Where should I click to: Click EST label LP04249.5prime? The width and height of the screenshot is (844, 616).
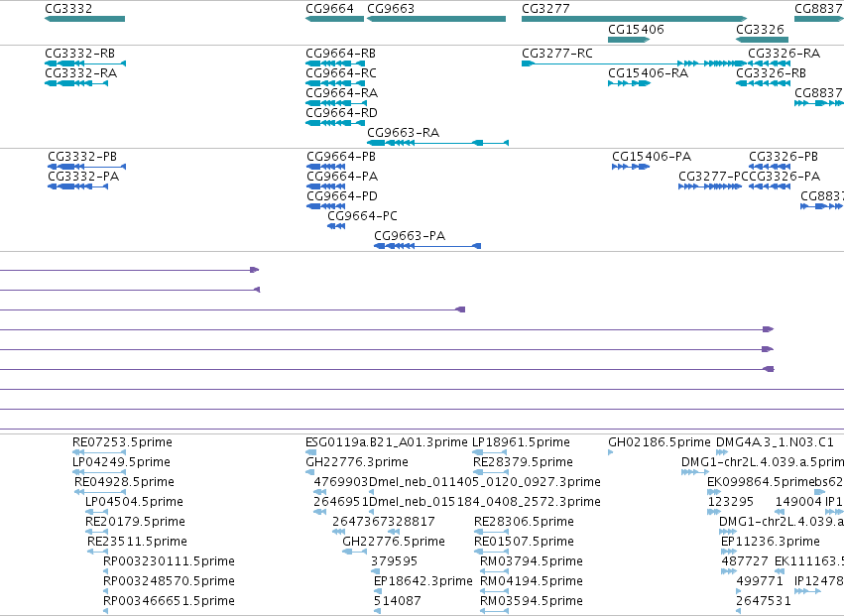[x=121, y=462]
